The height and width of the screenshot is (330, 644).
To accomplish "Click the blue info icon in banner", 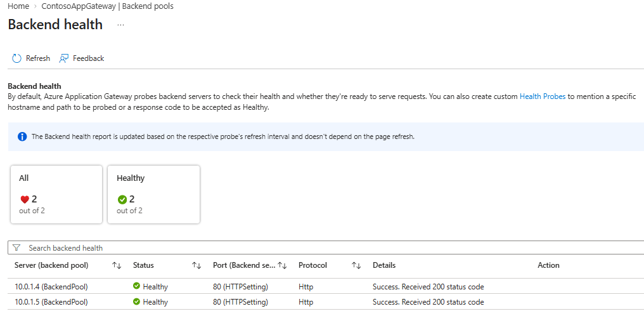I will pos(22,136).
